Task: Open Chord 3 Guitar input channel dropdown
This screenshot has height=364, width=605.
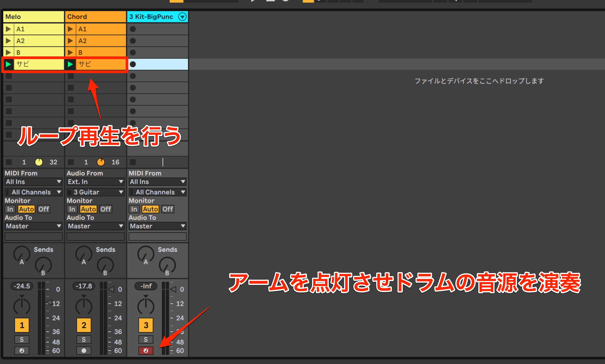Action: click(x=95, y=192)
